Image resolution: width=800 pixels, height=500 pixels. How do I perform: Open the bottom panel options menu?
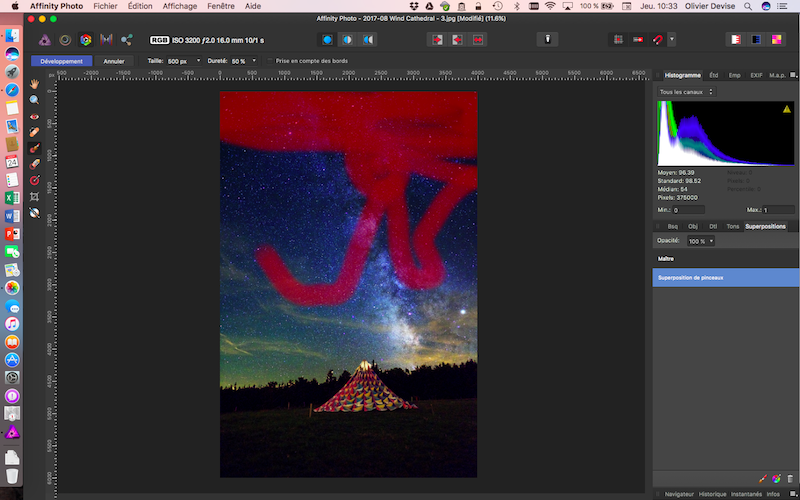tap(793, 493)
